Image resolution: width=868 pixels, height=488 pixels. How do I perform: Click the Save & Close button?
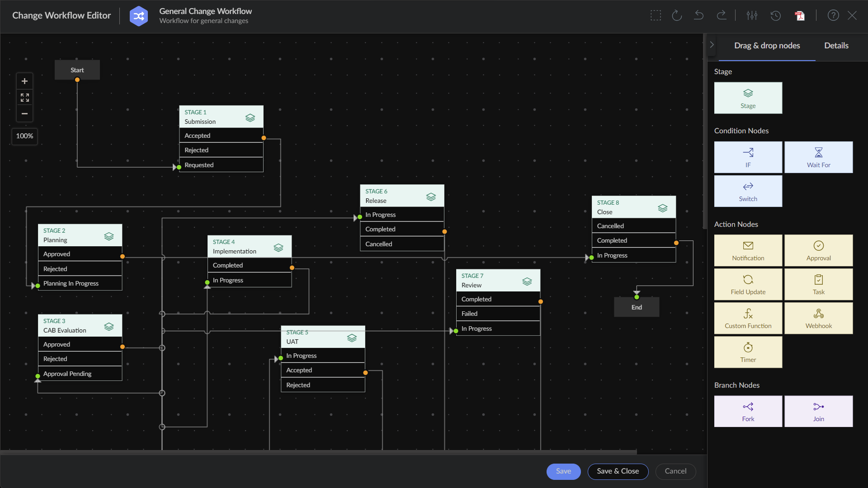click(618, 471)
